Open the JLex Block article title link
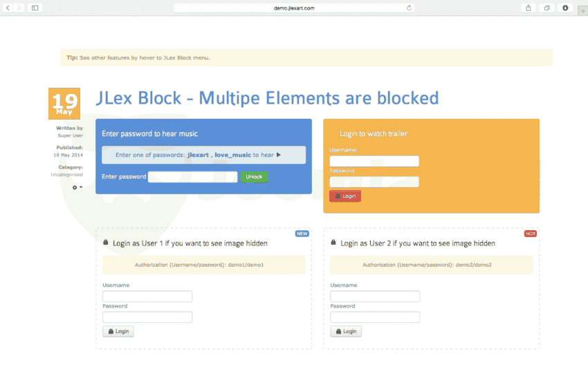The width and height of the screenshot is (588, 367). [x=267, y=98]
